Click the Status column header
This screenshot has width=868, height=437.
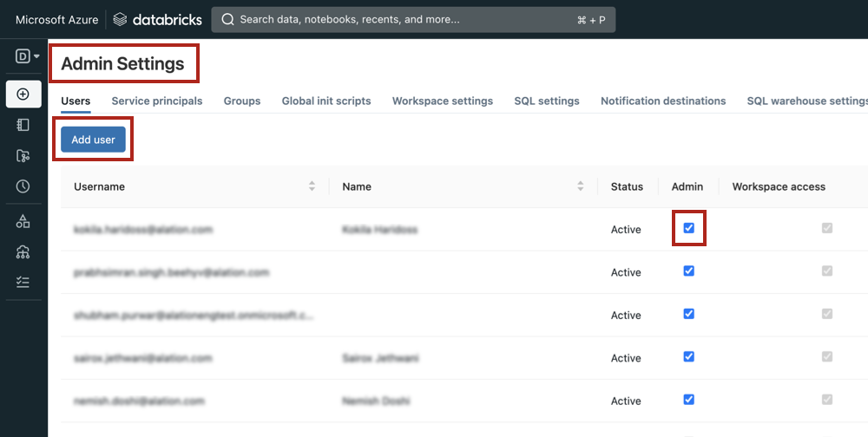point(627,186)
